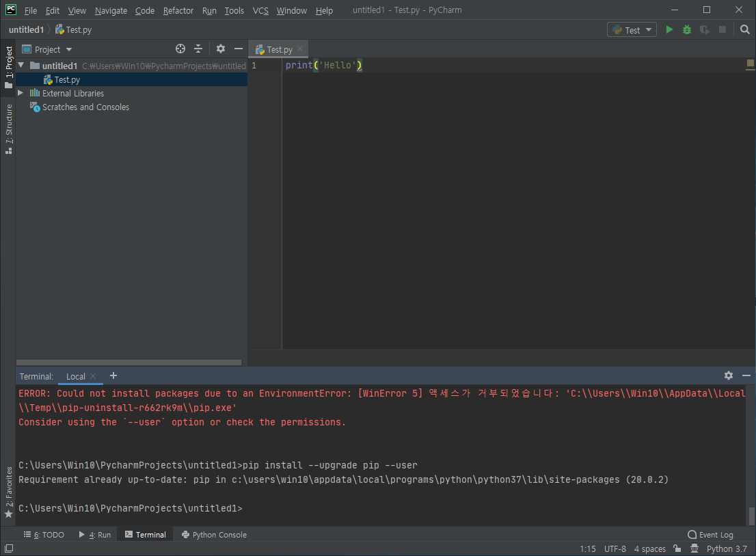Expand External Libraries node
Image resolution: width=756 pixels, height=556 pixels.
click(21, 92)
